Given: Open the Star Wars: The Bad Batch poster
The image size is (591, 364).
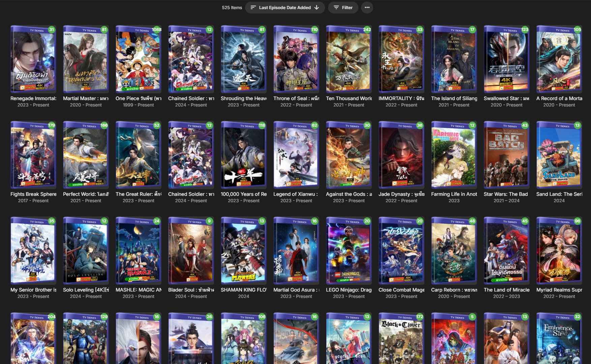Looking at the screenshot, I should (x=506, y=155).
